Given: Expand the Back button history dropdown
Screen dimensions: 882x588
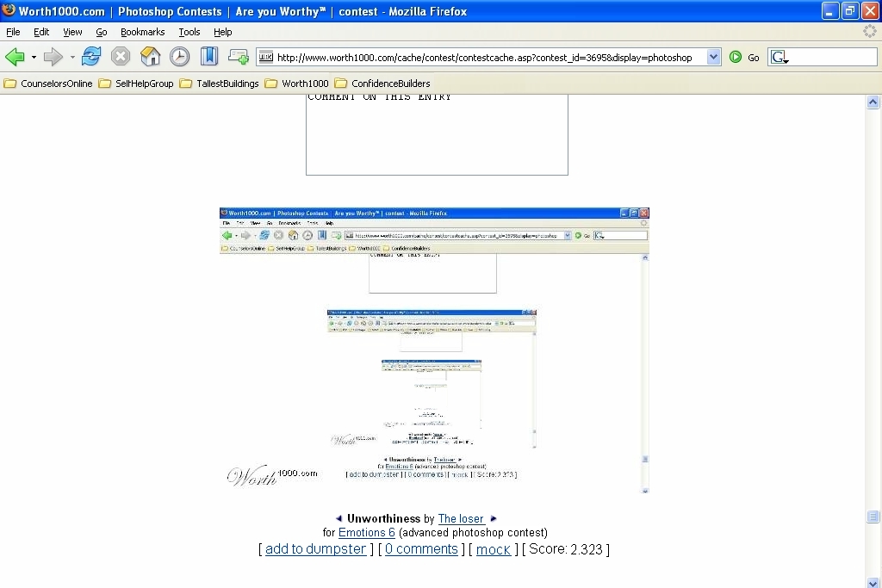Looking at the screenshot, I should (34, 57).
